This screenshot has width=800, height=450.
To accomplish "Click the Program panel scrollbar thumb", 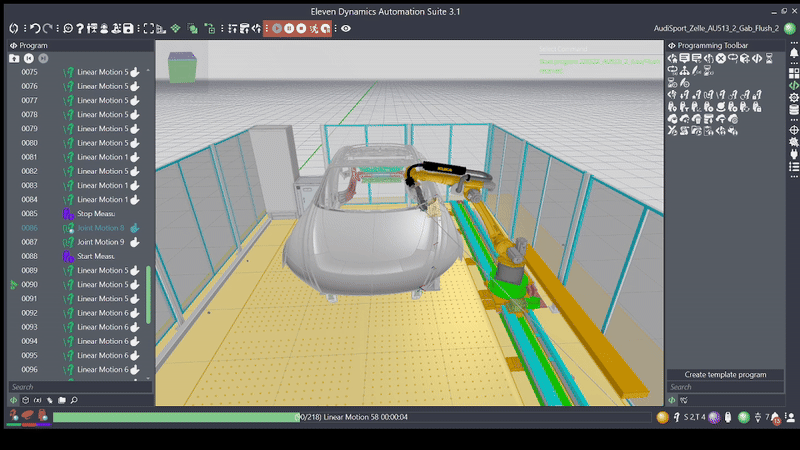I will [x=148, y=294].
